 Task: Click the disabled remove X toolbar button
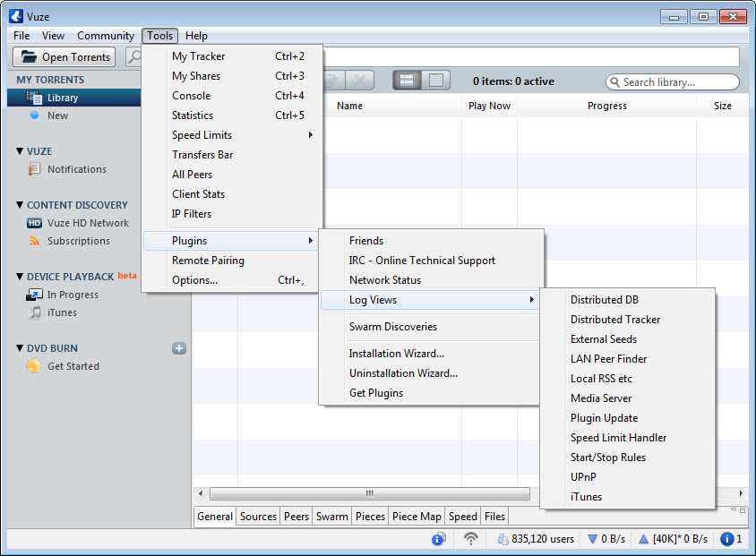[x=360, y=81]
